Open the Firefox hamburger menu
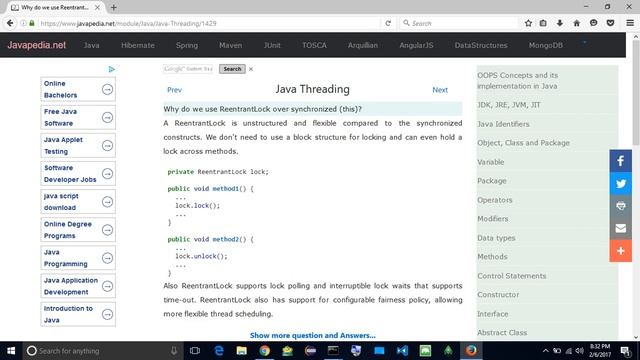 click(630, 23)
